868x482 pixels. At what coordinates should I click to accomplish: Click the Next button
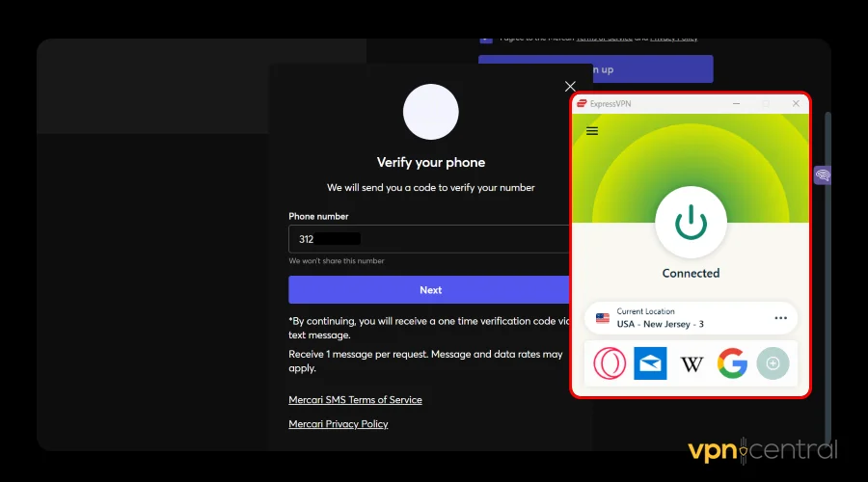(x=429, y=290)
